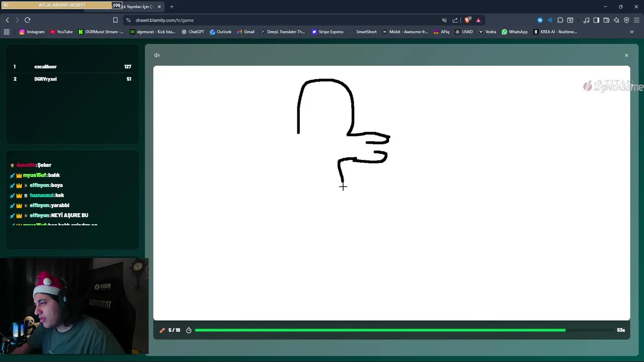Open Brave Shields lion icon

click(467, 20)
